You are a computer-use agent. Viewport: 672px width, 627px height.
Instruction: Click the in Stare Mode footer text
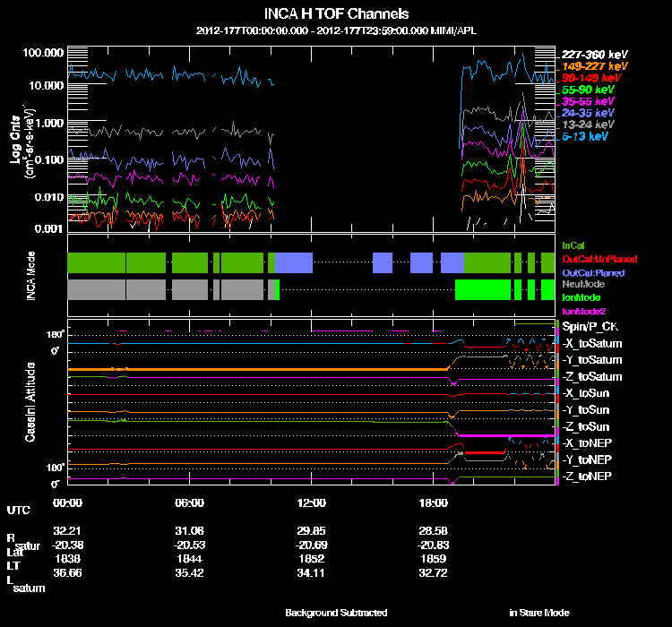(x=538, y=613)
